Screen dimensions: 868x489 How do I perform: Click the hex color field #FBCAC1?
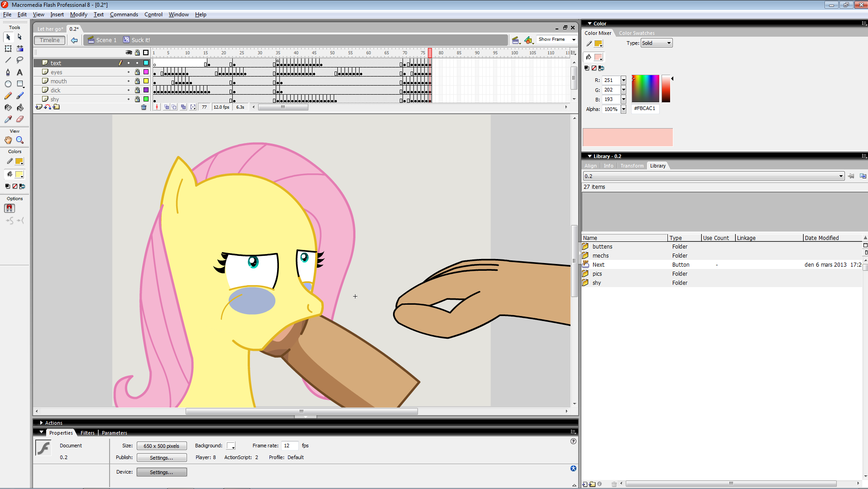coord(645,109)
